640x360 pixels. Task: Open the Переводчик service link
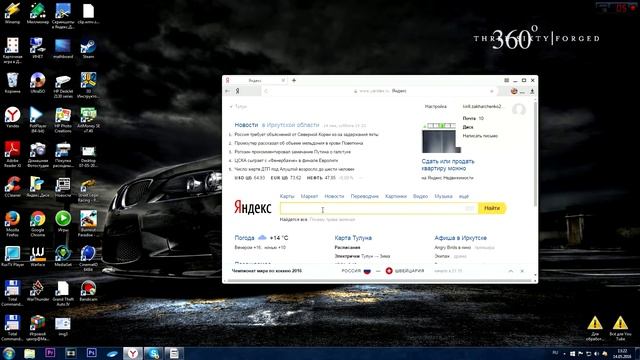pyautogui.click(x=364, y=196)
